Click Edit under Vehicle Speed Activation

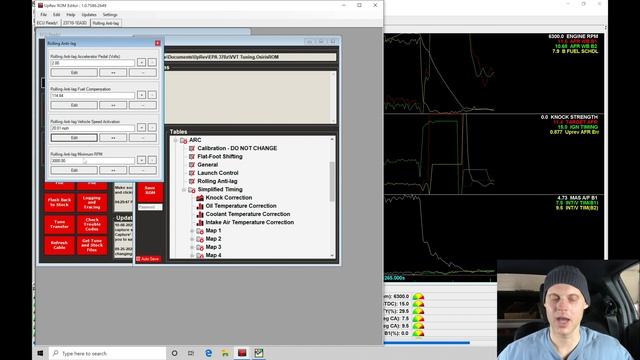(74, 138)
